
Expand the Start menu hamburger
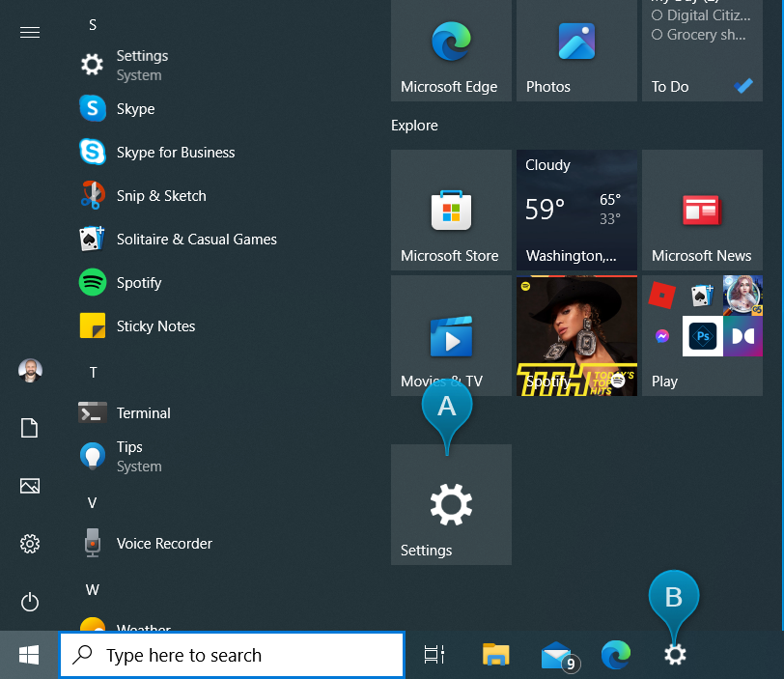(30, 33)
